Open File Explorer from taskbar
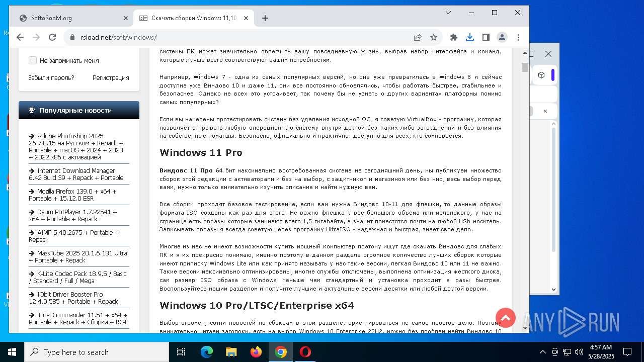The image size is (644, 362). 231,352
